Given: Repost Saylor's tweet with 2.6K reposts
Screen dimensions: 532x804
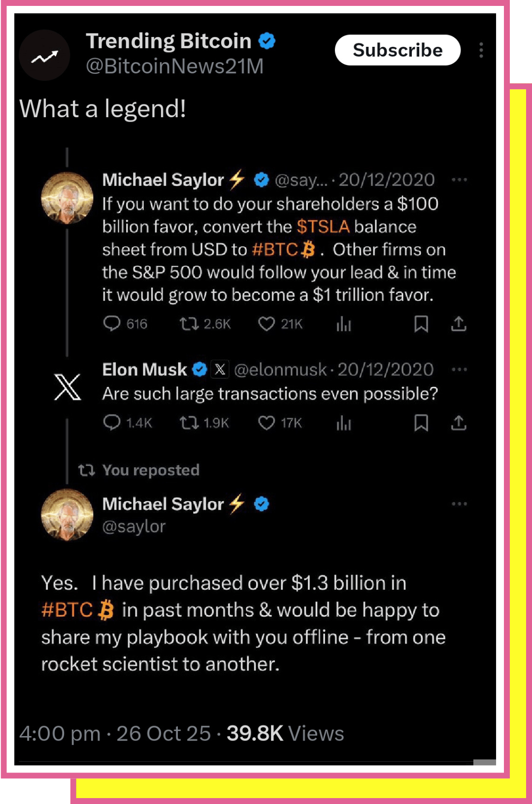Looking at the screenshot, I should (189, 324).
